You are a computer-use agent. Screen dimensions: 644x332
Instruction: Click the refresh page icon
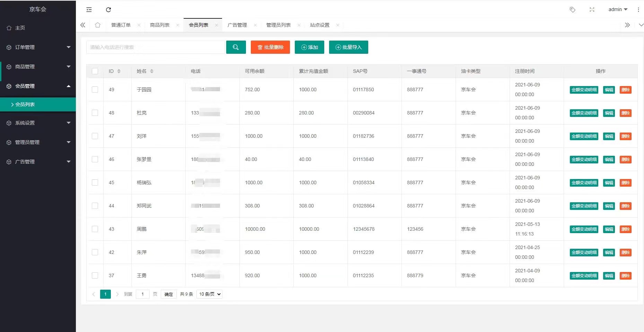tap(108, 10)
